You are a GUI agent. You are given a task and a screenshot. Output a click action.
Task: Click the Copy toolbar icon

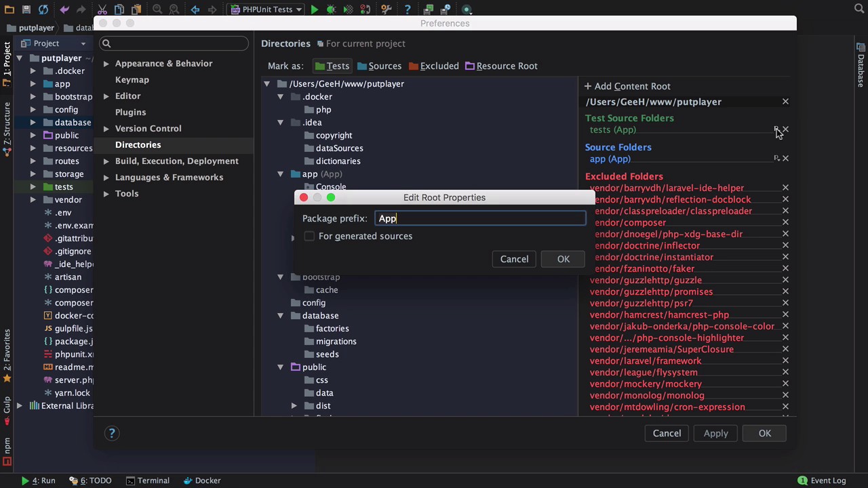pos(119,9)
